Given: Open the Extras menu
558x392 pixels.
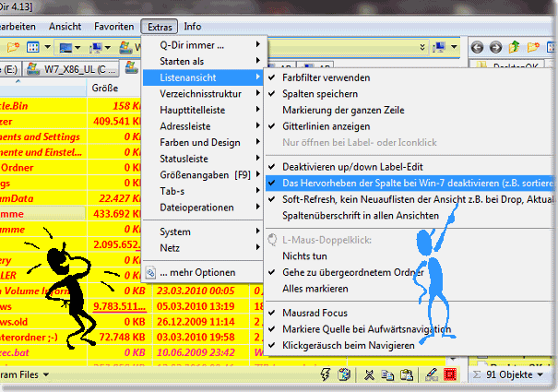Looking at the screenshot, I should [160, 27].
